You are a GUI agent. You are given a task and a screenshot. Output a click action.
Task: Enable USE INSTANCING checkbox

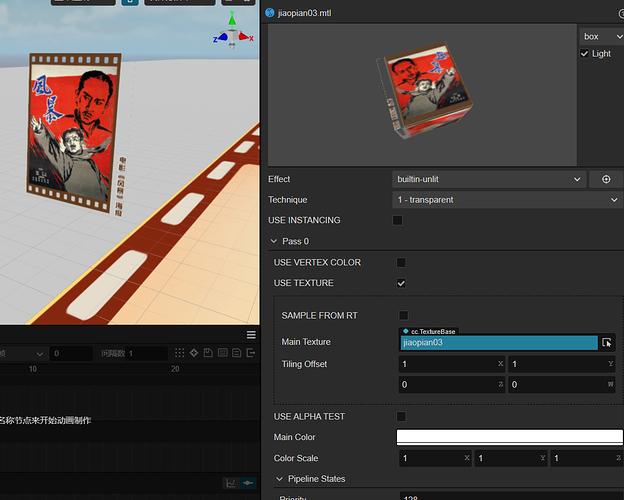397,220
